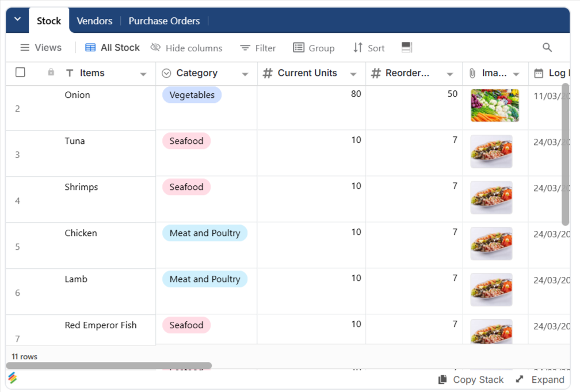Expand the Image column dropdown arrow
Viewport: 580px width, 392px height.
coord(516,74)
